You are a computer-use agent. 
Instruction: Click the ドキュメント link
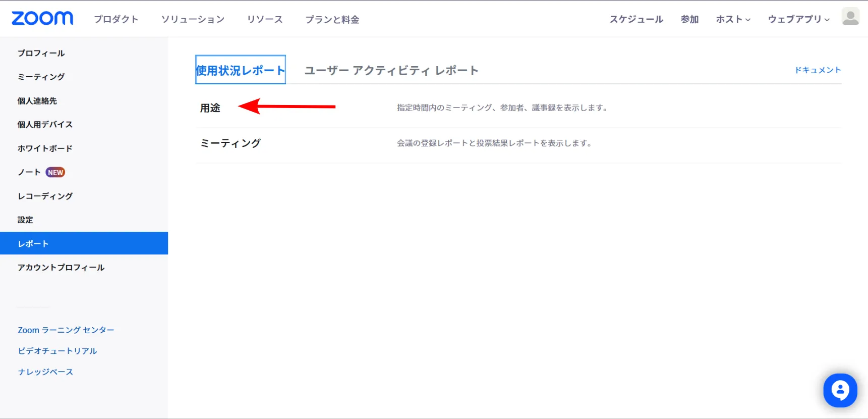pos(818,70)
